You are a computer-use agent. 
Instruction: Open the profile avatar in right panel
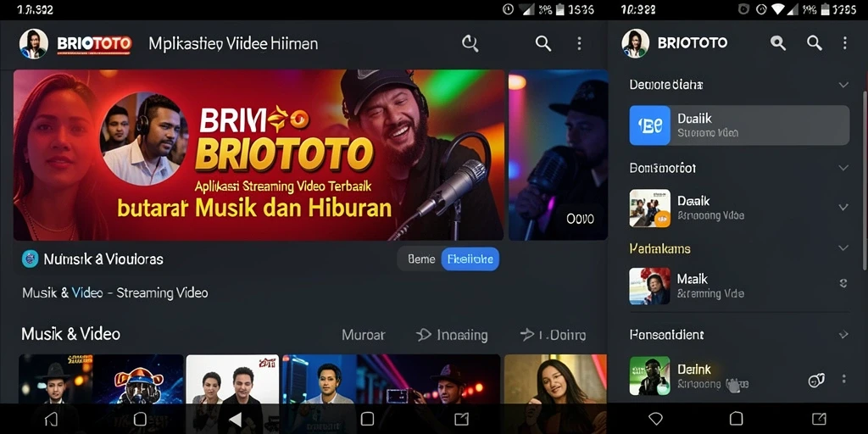point(635,44)
